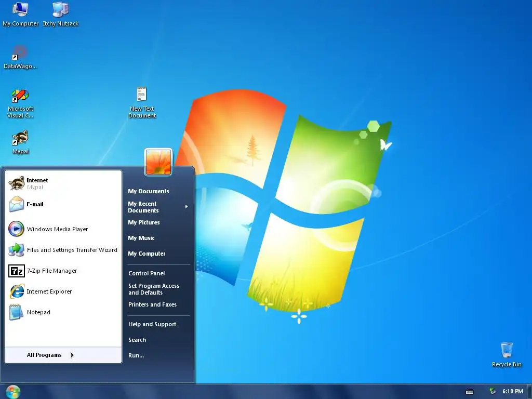
Task: Open My Pictures folder
Action: (x=158, y=222)
